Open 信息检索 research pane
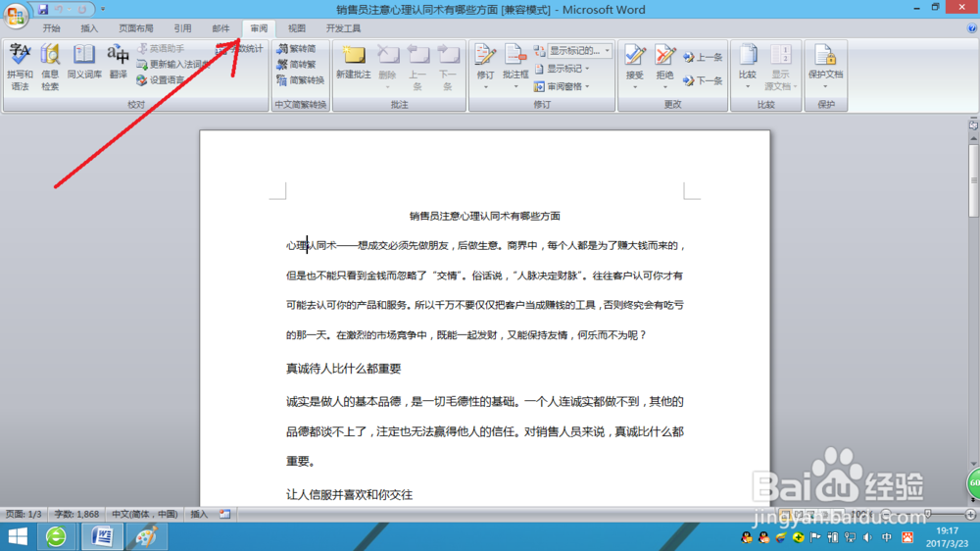980x551 pixels. 50,68
